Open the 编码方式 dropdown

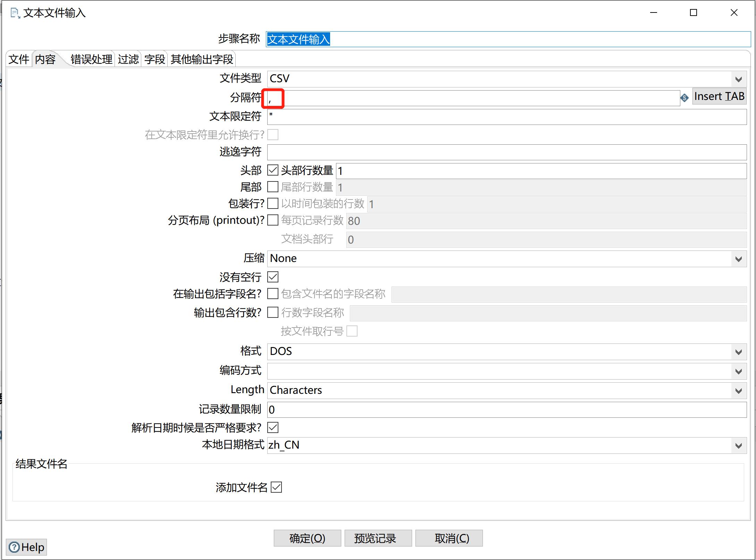coord(738,371)
